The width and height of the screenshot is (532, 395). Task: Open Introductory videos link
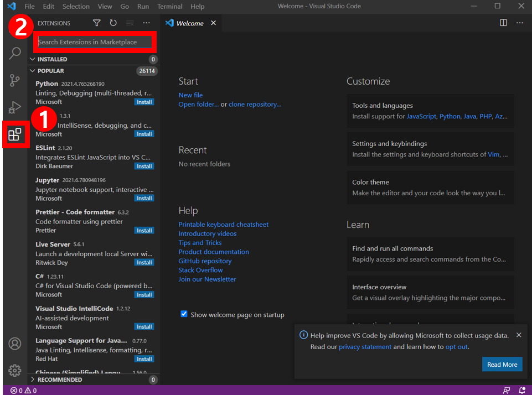208,233
